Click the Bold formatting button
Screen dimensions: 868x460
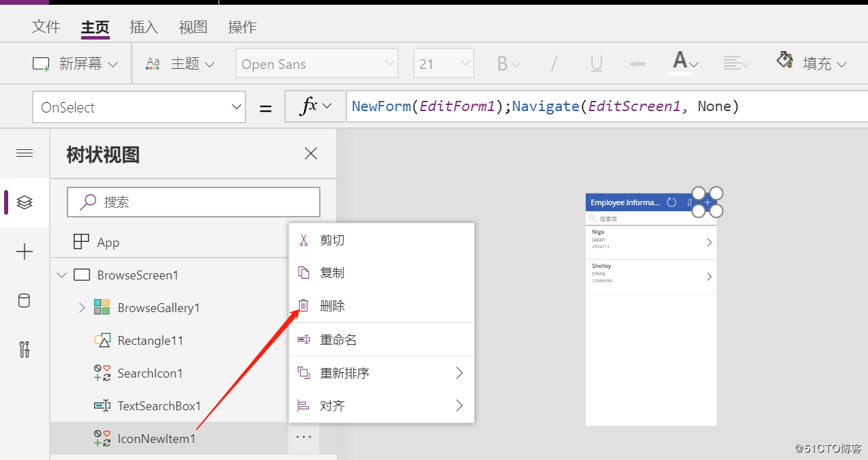point(508,64)
